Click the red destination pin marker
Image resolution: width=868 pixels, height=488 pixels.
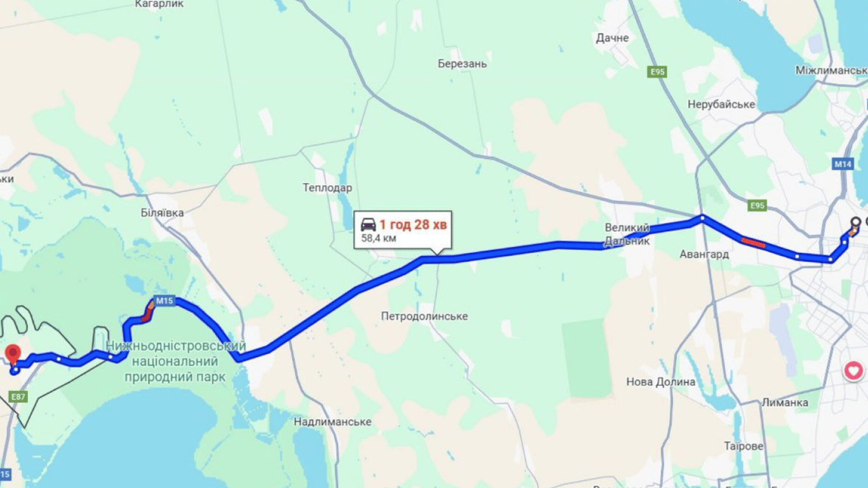[x=12, y=355]
